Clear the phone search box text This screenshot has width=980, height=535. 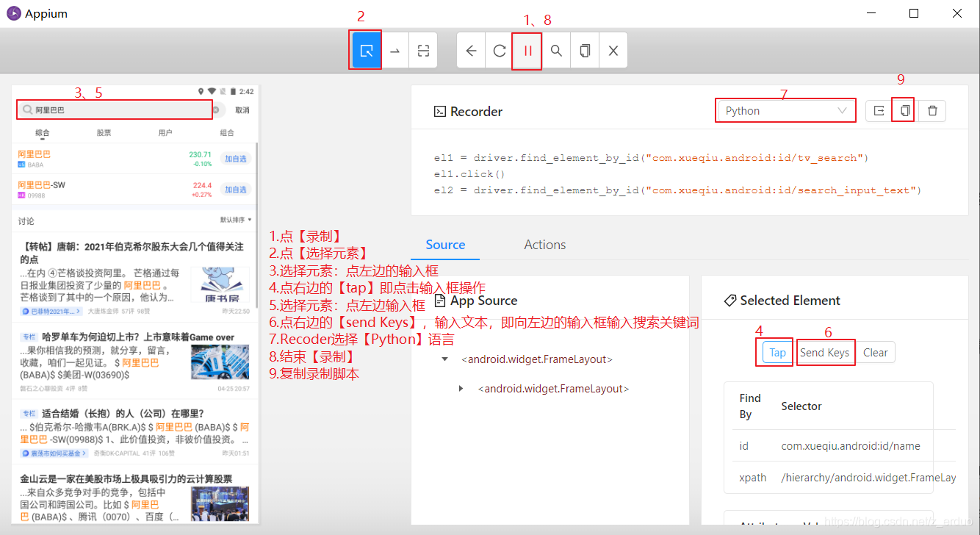(x=216, y=110)
